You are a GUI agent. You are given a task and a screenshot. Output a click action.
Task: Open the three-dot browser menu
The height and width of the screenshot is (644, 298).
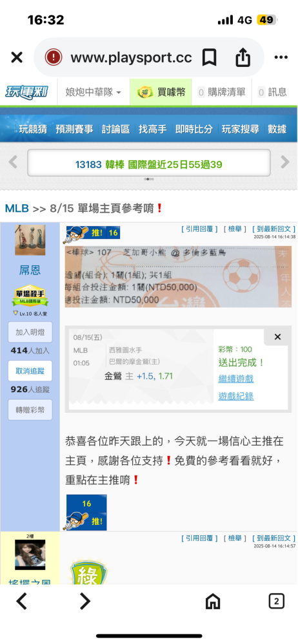tap(281, 57)
